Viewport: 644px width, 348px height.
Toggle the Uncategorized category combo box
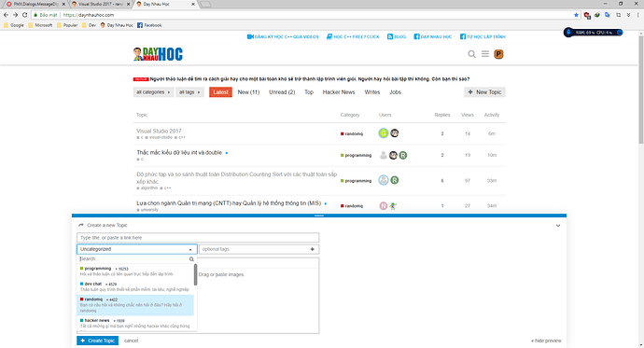(x=137, y=249)
